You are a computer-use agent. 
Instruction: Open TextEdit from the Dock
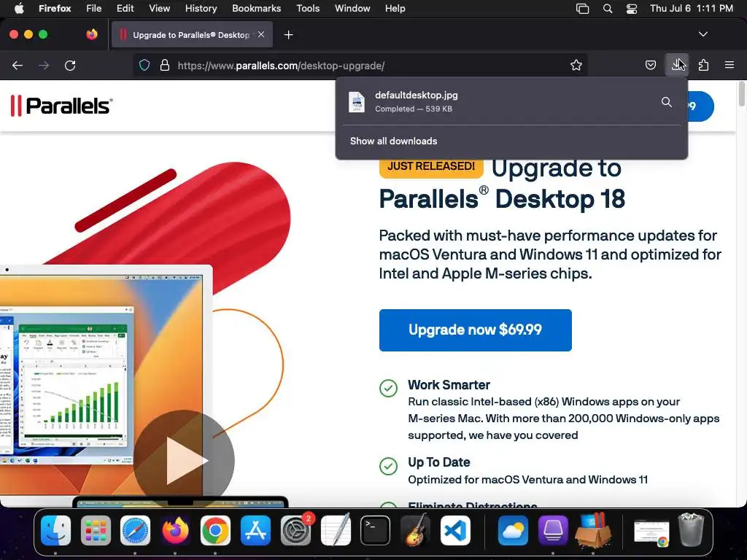(x=336, y=530)
